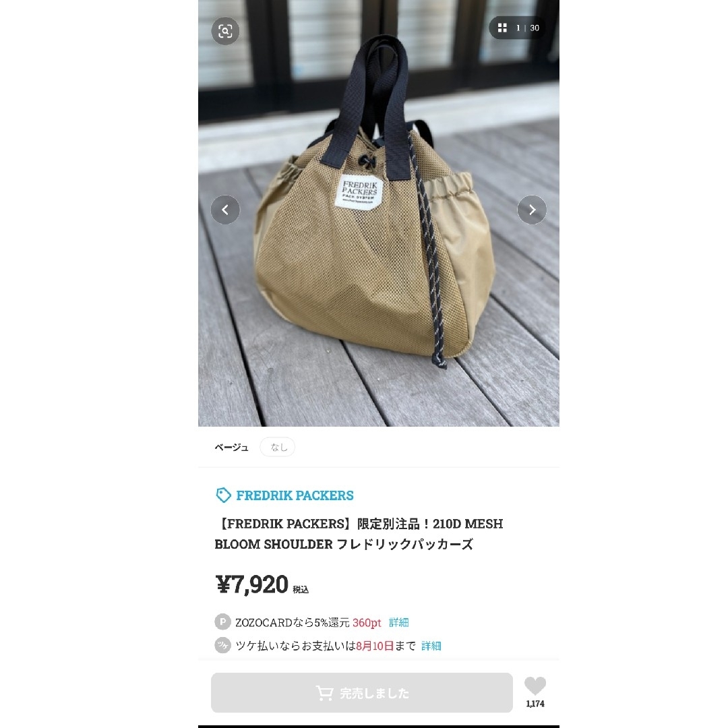The width and height of the screenshot is (728, 728).
Task: Click the sold-out 完売しました button
Action: tap(362, 693)
